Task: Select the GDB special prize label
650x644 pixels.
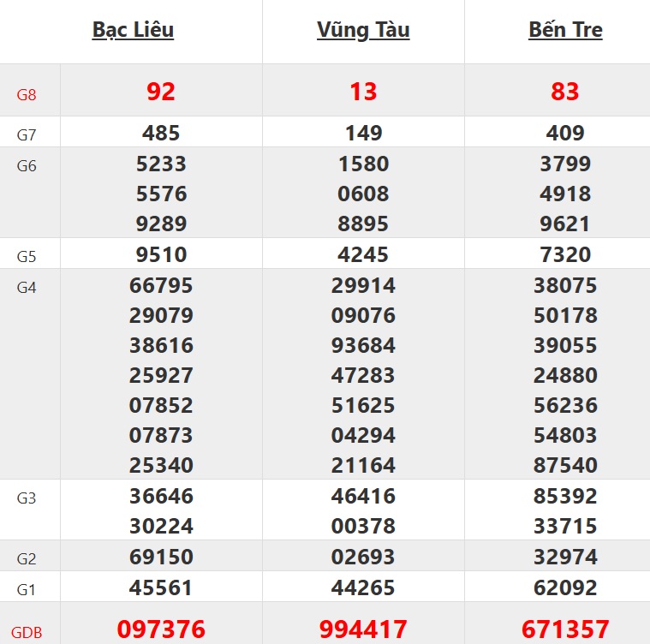Action: [x=27, y=633]
